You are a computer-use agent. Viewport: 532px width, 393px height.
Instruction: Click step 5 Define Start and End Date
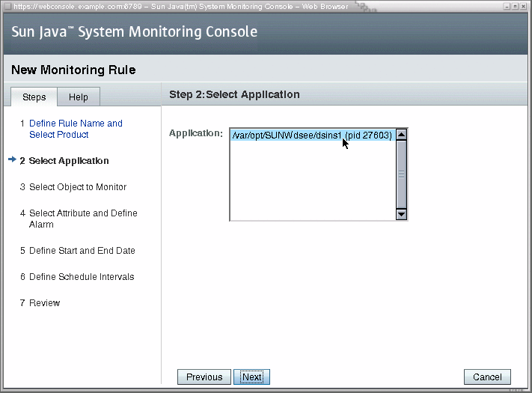(82, 251)
